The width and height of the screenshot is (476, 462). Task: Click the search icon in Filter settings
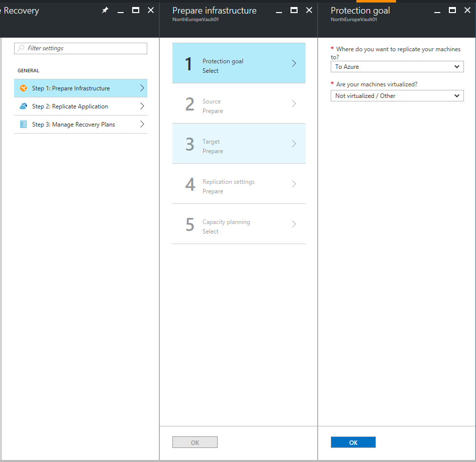(x=21, y=48)
